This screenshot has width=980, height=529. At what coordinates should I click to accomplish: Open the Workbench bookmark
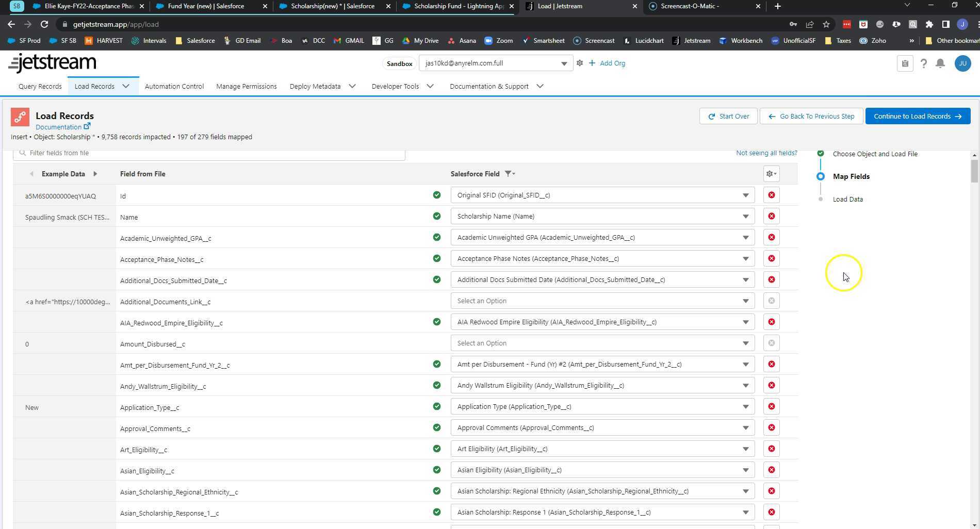740,41
